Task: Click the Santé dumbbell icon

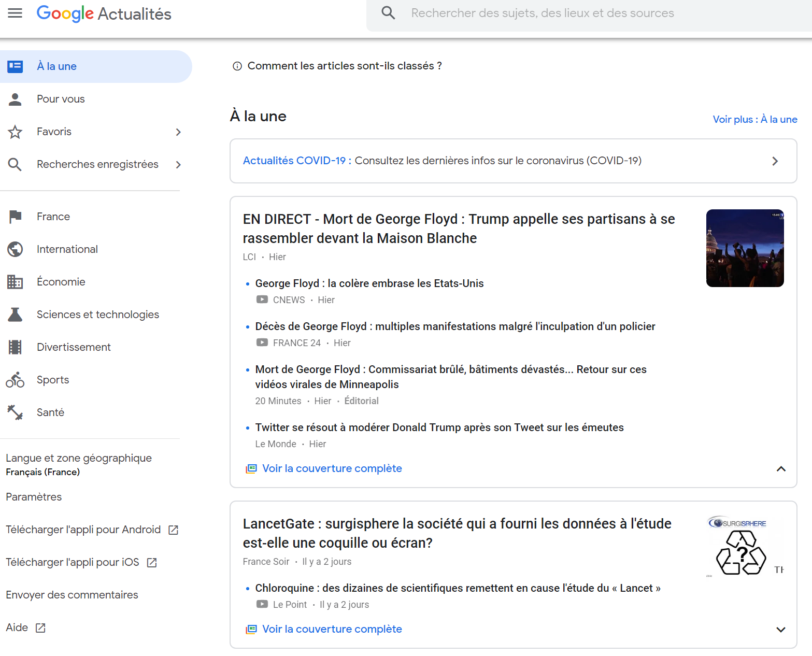Action: click(15, 412)
